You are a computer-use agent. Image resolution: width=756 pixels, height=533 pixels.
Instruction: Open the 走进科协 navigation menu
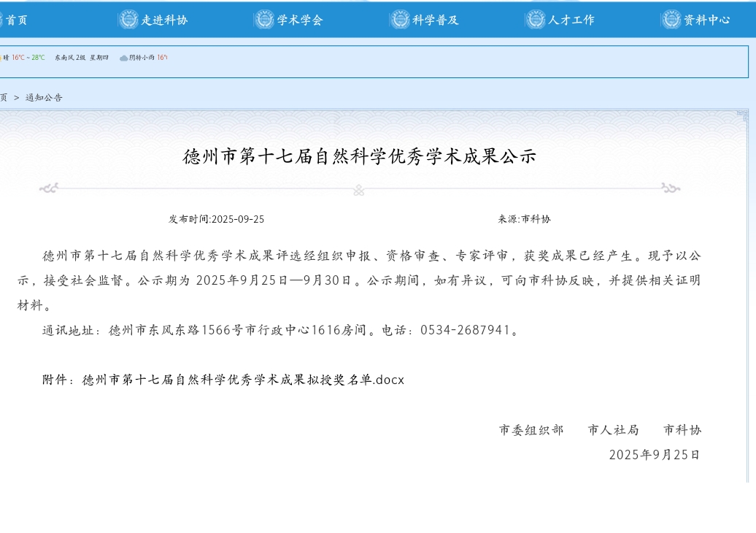tap(164, 20)
